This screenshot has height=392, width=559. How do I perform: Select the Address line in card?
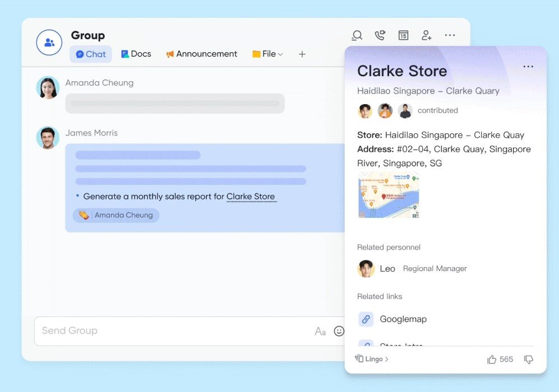coord(444,156)
